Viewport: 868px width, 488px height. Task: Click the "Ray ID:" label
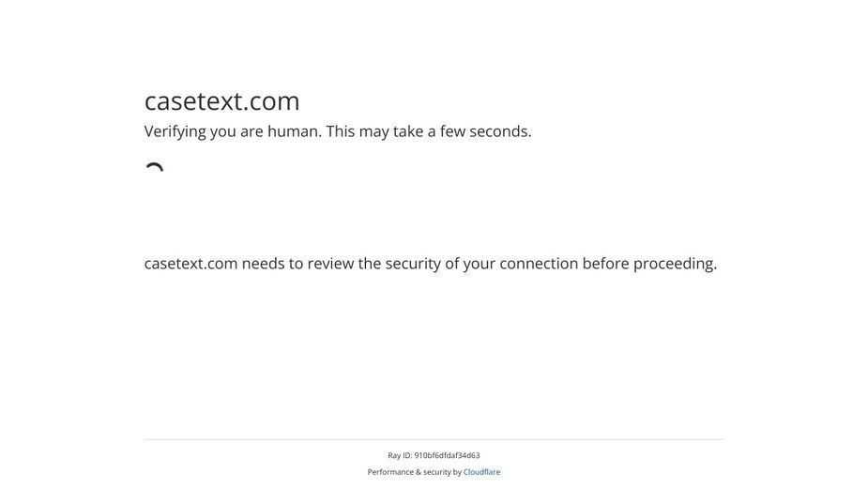(400, 455)
